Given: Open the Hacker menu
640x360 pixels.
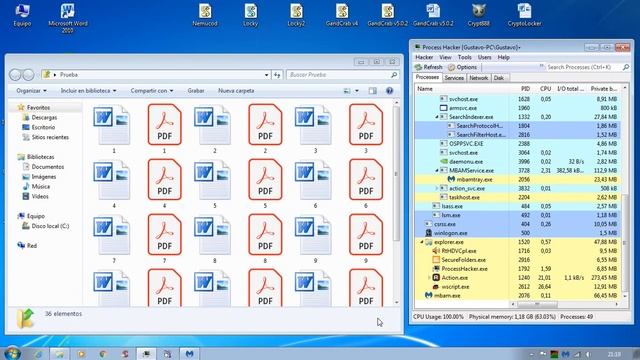Looking at the screenshot, I should point(424,58).
